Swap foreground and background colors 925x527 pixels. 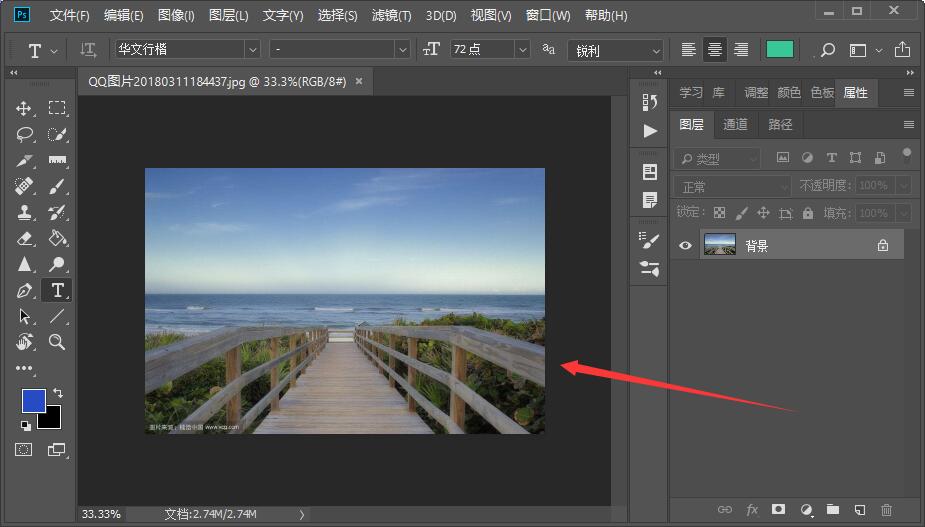pos(58,392)
